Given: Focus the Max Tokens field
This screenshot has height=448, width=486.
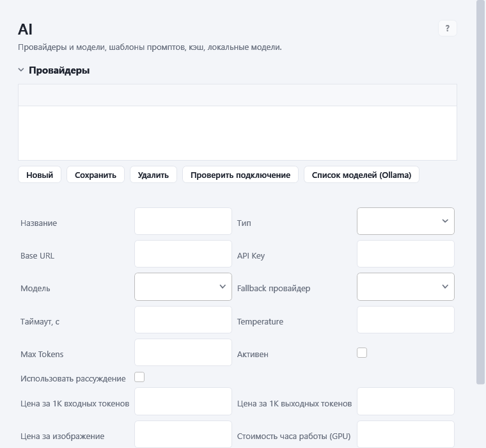Looking at the screenshot, I should coord(183,353).
